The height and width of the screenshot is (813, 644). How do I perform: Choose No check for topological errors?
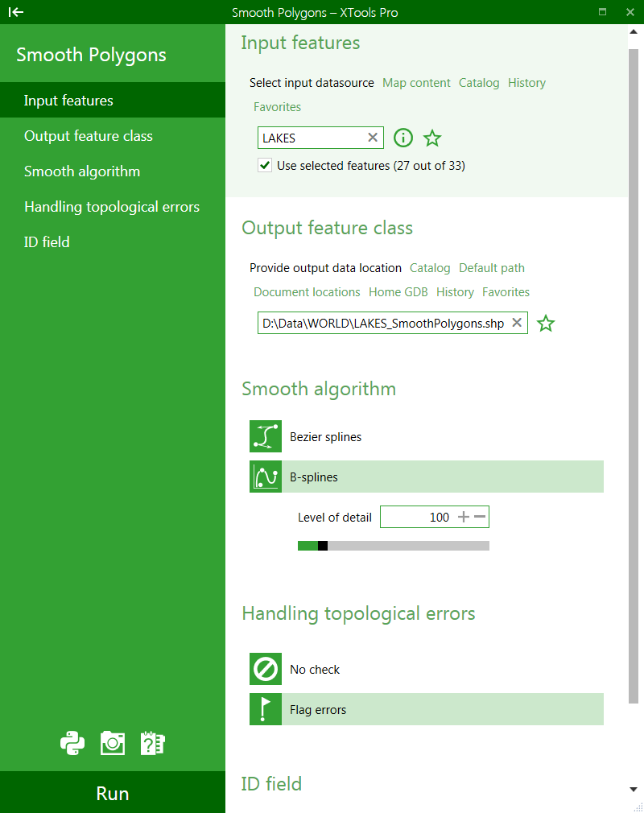[426, 669]
